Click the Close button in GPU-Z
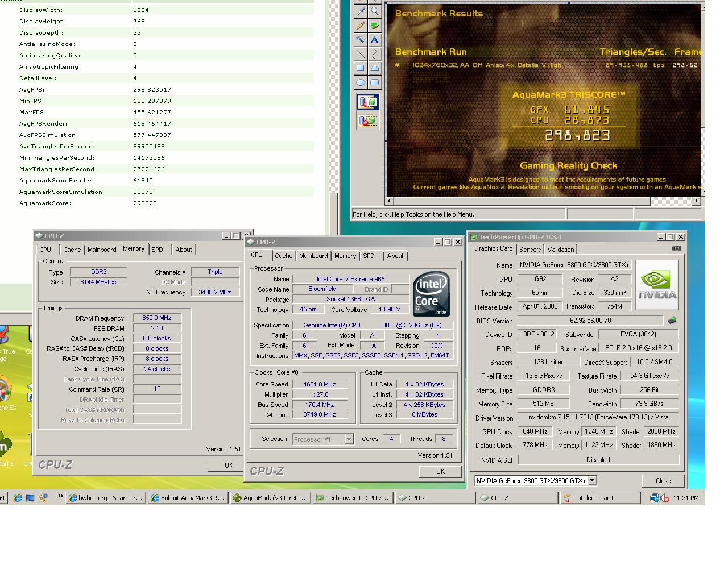 point(663,481)
